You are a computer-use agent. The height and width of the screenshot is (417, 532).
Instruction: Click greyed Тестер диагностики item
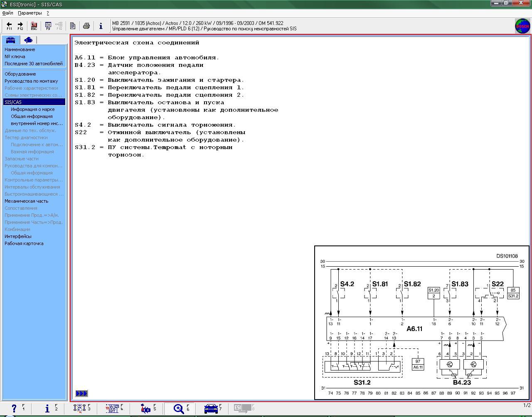pyautogui.click(x=26, y=137)
